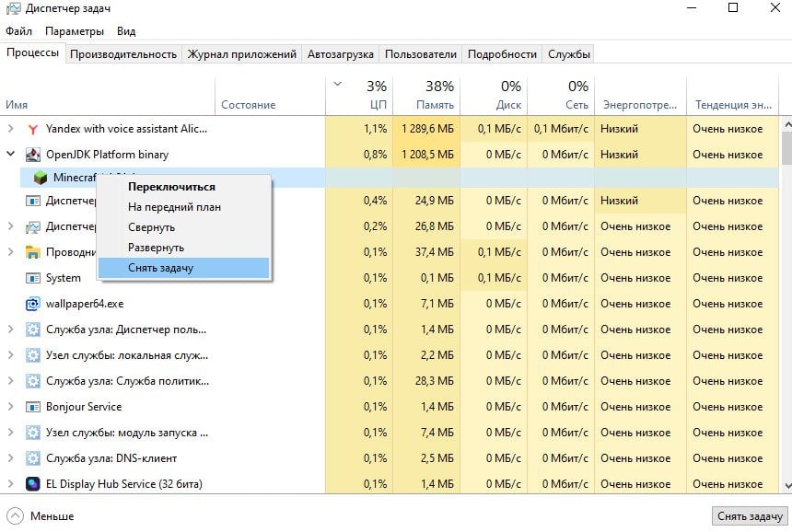Open the Пользователи tab
Screen dimensions: 792x532
pos(421,54)
